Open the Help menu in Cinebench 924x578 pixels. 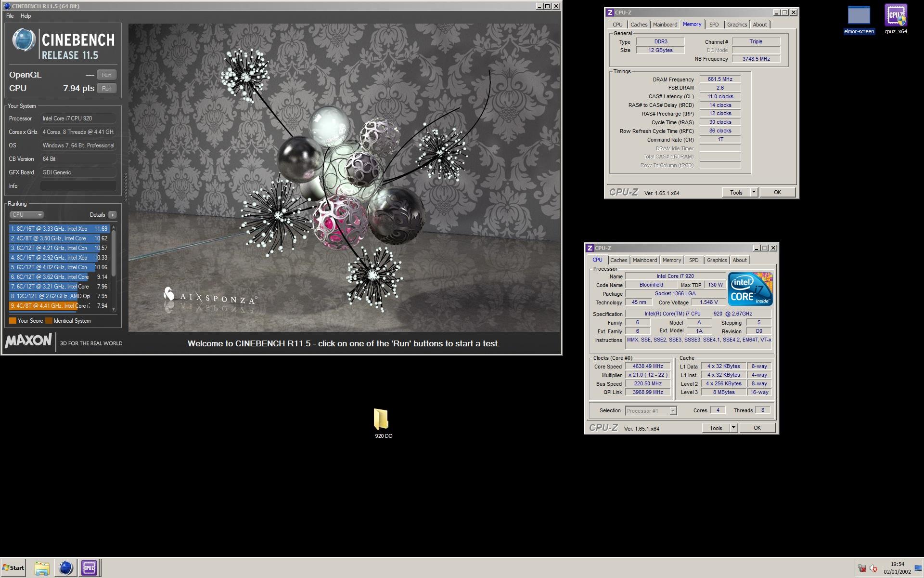26,16
